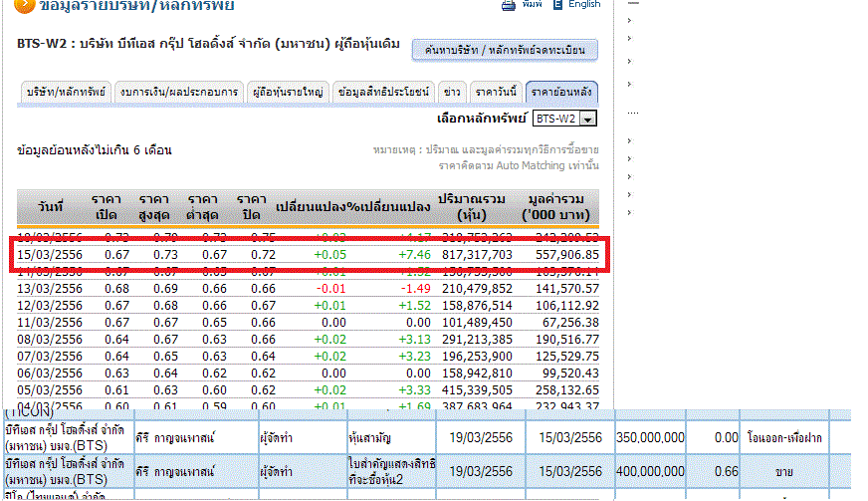Viewport: 868px width, 501px height.
Task: Click the date 11/03/2556
Action: point(50,323)
